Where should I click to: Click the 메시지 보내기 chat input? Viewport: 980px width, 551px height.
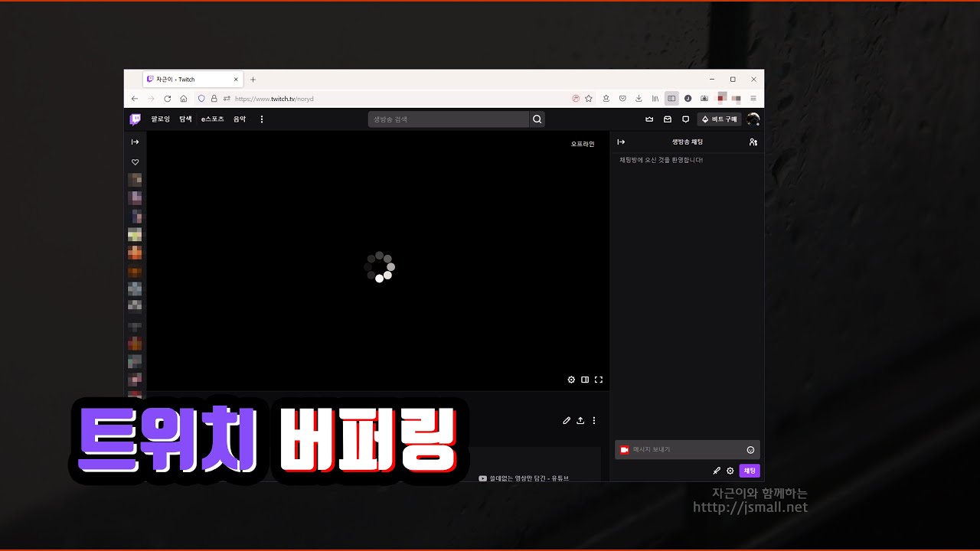[688, 450]
